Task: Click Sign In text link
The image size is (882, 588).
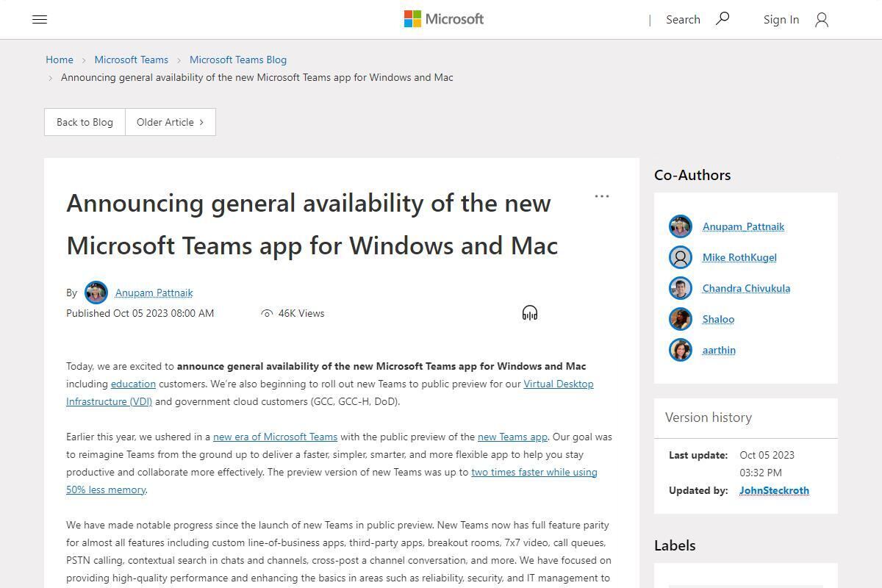Action: click(x=781, y=20)
